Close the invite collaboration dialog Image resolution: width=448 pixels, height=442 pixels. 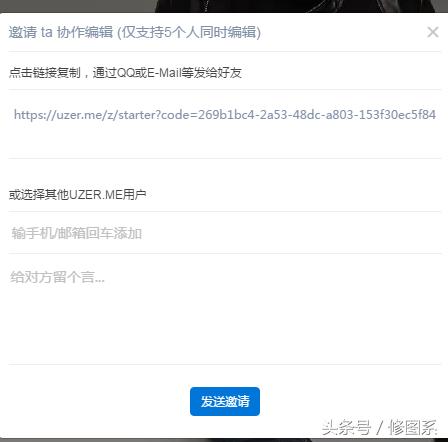coord(433,32)
